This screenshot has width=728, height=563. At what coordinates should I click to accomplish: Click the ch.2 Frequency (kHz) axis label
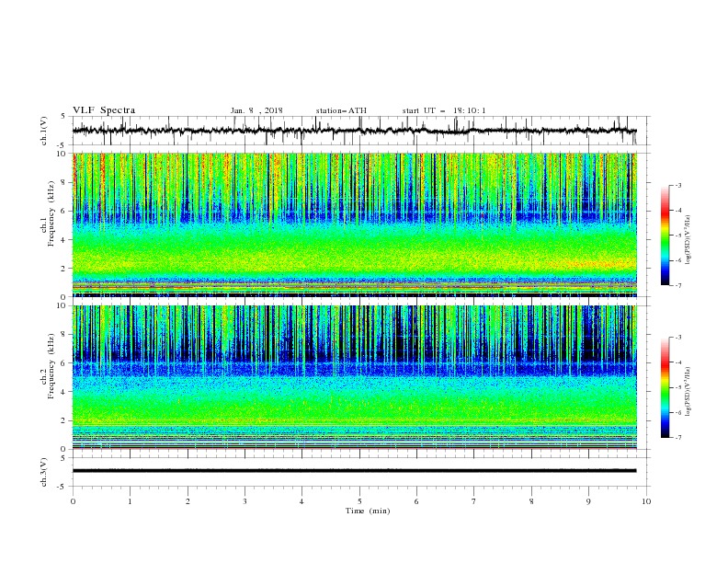[48, 366]
